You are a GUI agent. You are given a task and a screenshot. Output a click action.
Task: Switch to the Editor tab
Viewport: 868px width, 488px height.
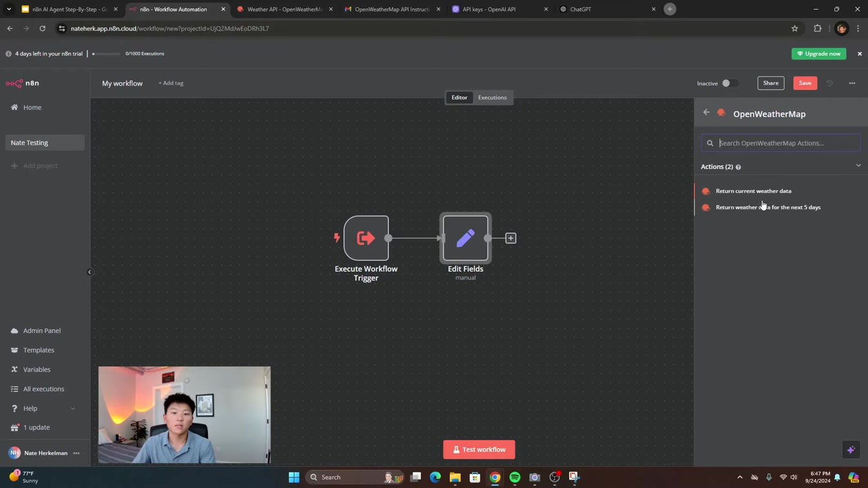(459, 97)
